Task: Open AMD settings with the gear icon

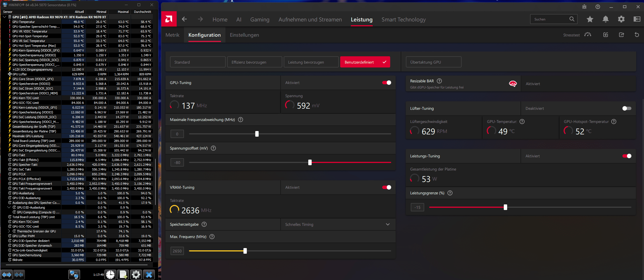Action: 621,19
